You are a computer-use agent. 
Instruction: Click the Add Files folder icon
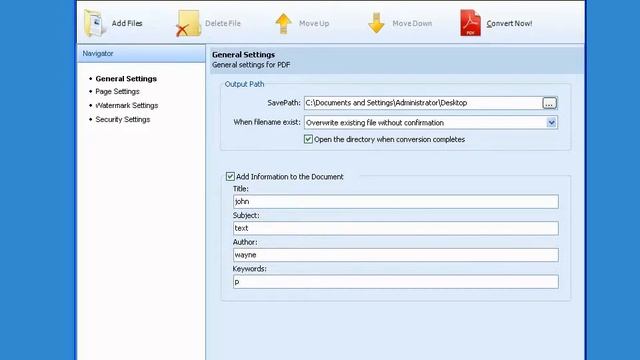pos(95,23)
